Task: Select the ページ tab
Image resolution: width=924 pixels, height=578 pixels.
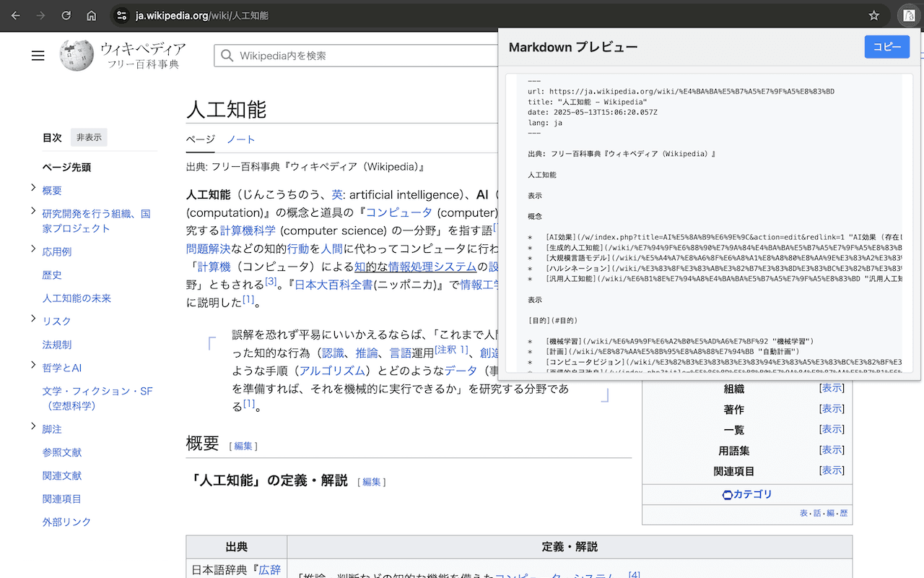Action: point(200,140)
